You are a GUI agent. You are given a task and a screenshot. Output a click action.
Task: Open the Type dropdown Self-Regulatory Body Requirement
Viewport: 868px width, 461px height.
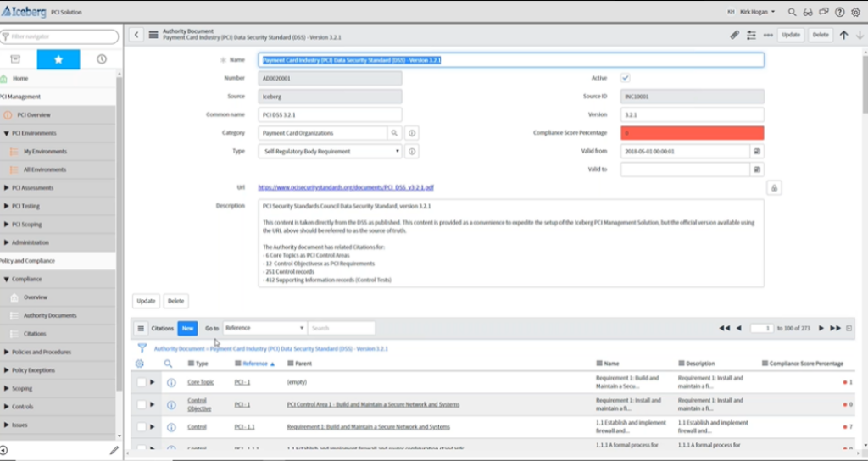pyautogui.click(x=330, y=151)
